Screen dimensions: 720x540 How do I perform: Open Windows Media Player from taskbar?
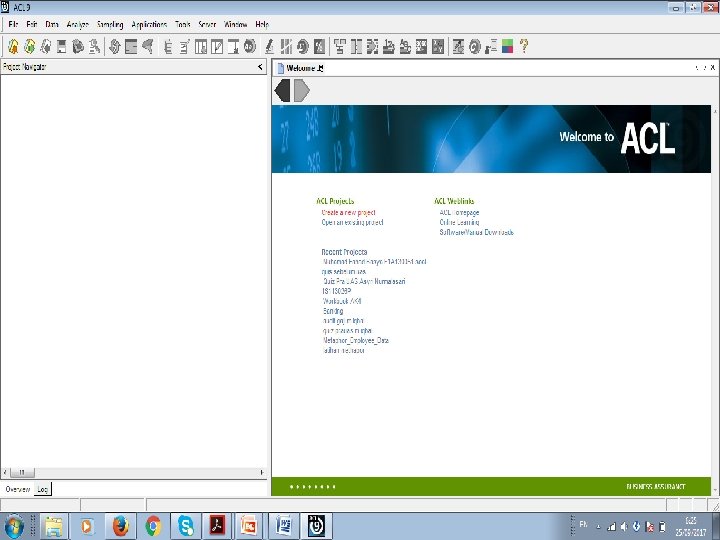point(87,526)
